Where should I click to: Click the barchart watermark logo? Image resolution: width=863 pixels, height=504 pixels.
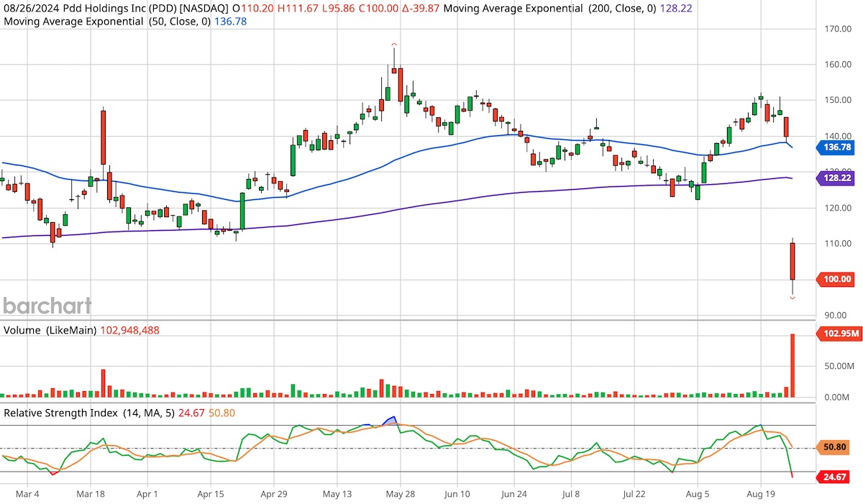(46, 306)
